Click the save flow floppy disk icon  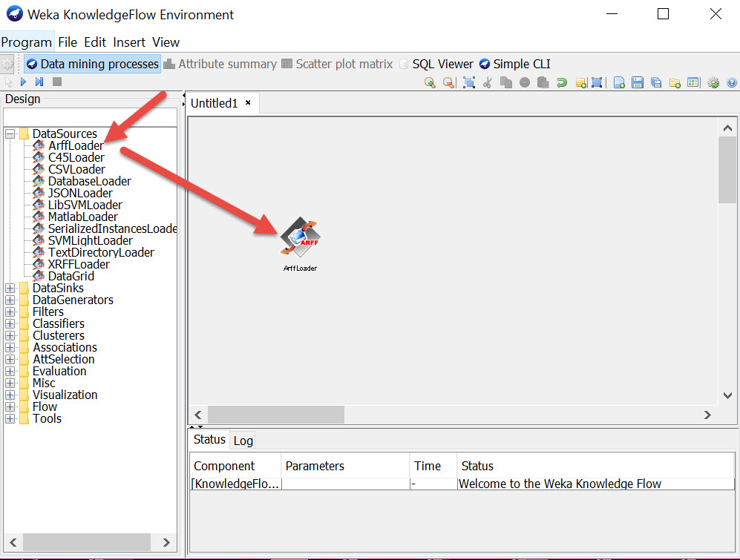(x=637, y=82)
